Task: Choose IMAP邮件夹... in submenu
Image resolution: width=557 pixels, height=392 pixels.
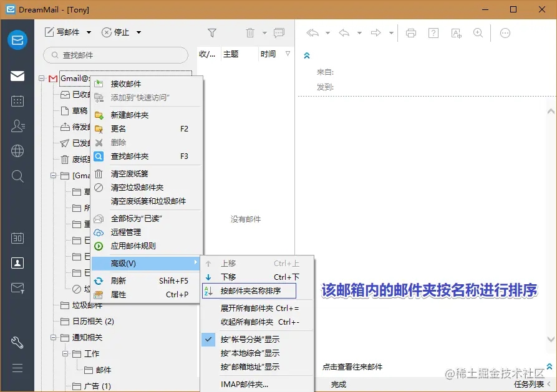Action: tap(257, 384)
